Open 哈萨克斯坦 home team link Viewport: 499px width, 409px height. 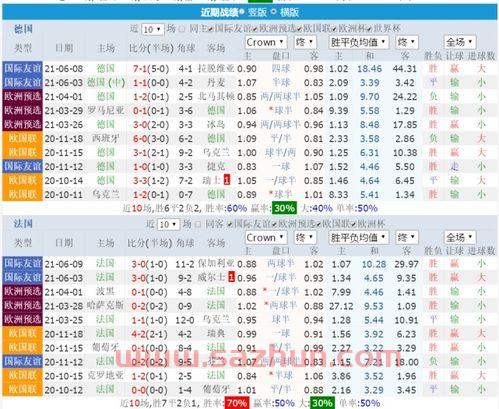105,306
